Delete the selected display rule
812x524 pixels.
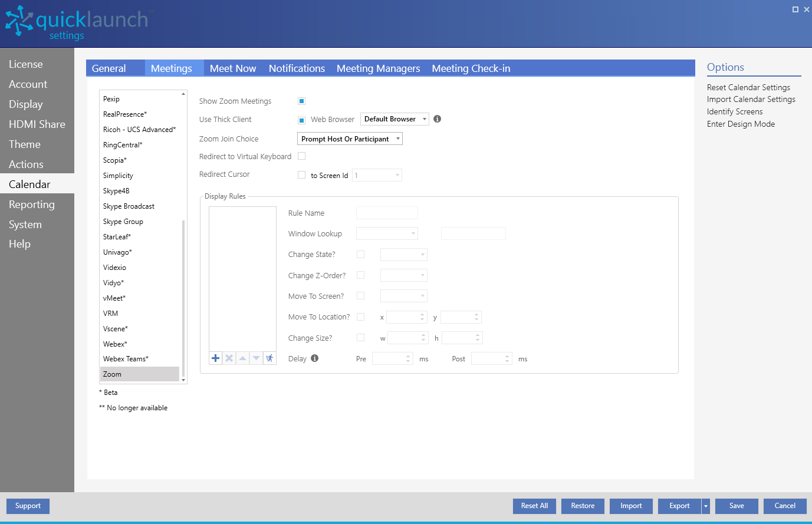pos(229,358)
